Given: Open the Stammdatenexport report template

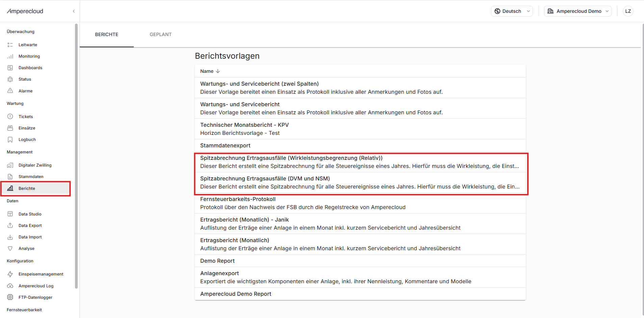Looking at the screenshot, I should (225, 145).
